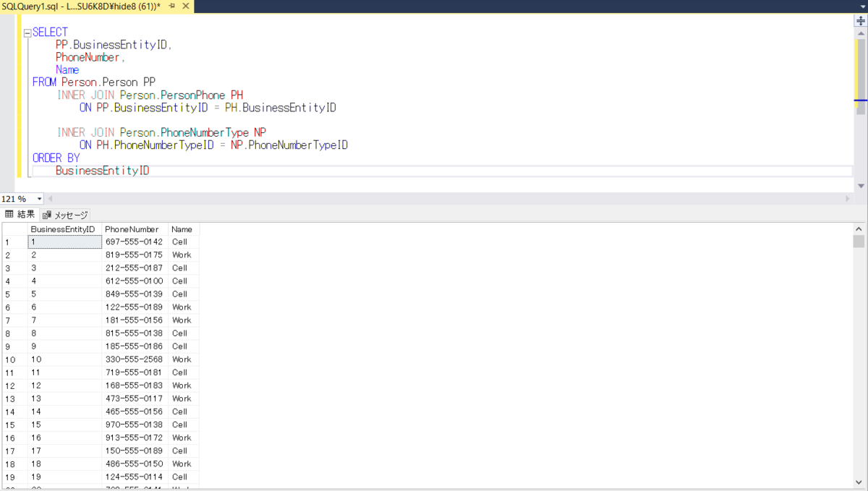Select phone number 815-555-0138
868x491 pixels.
coord(135,333)
